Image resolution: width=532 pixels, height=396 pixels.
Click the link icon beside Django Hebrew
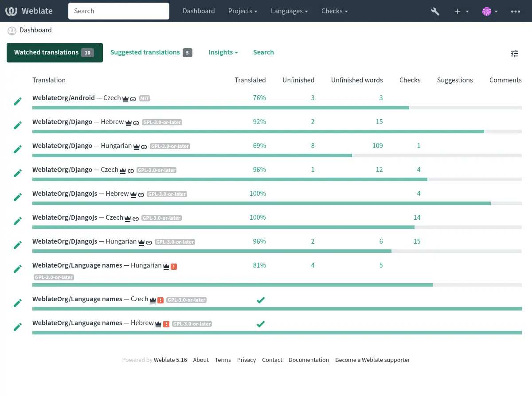136,123
